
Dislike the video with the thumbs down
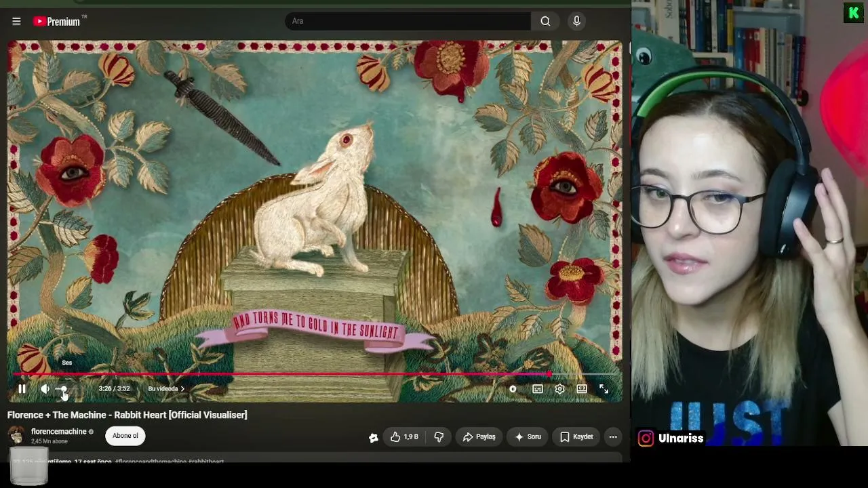pyautogui.click(x=439, y=437)
